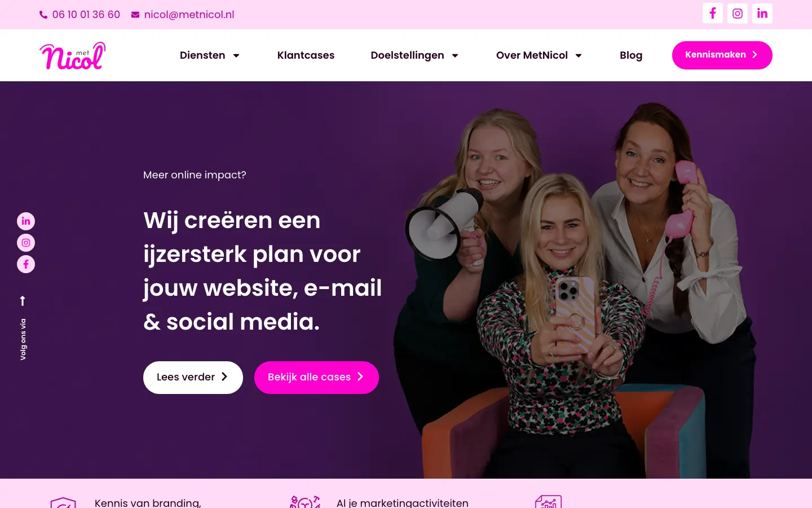Open the Klantcases menu item
Image resolution: width=812 pixels, height=508 pixels.
tap(306, 55)
